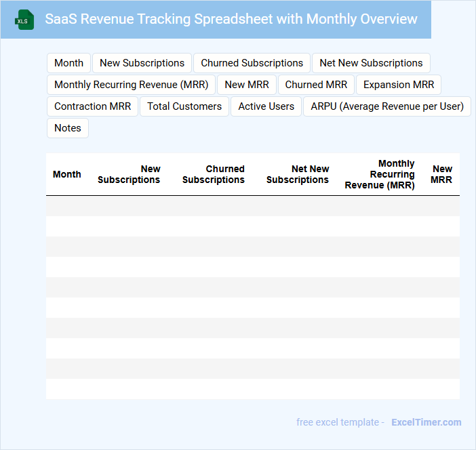The width and height of the screenshot is (476, 450).
Task: Click the green XLS file icon
Action: (x=25, y=20)
